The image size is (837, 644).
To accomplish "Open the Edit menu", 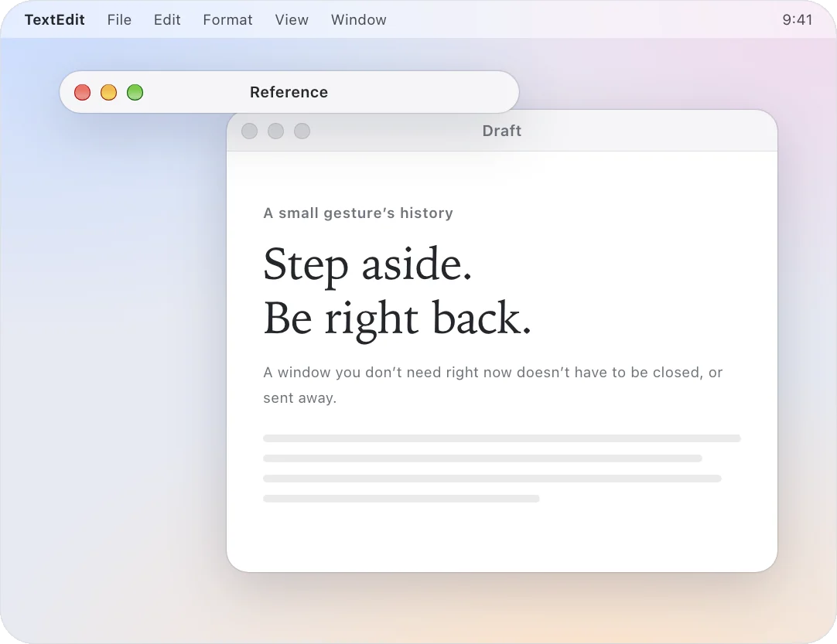I will (x=167, y=20).
